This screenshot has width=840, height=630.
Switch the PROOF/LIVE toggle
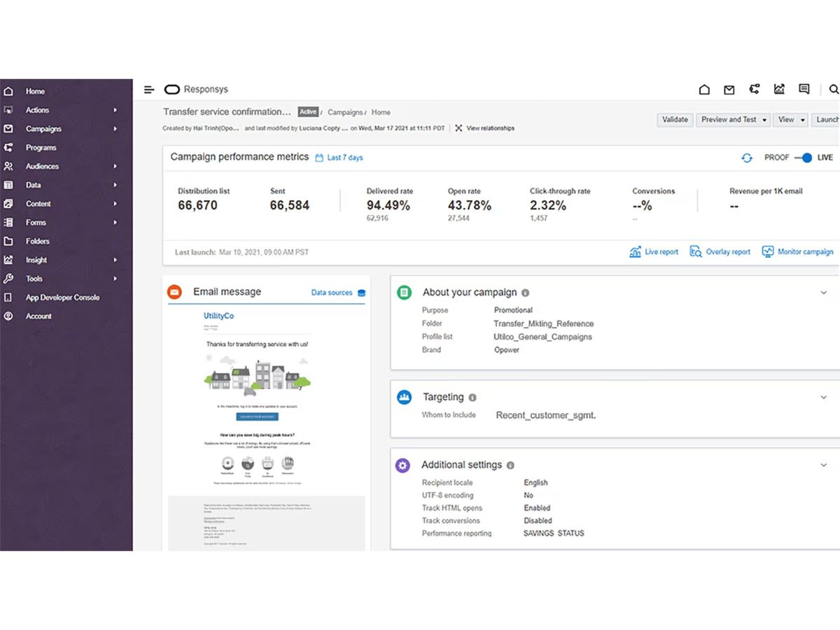802,157
